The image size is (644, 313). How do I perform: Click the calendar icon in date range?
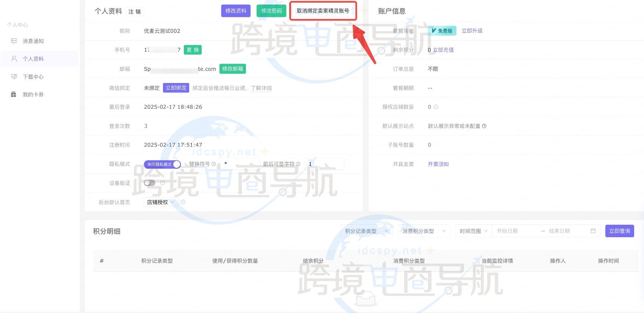(593, 231)
